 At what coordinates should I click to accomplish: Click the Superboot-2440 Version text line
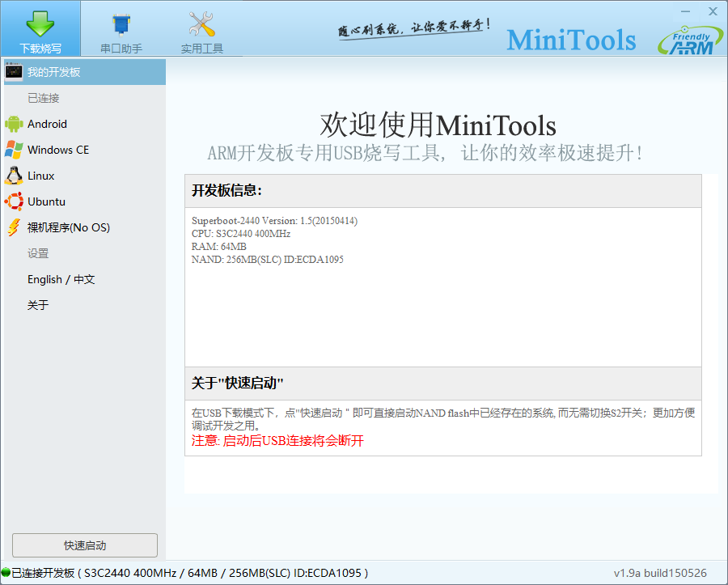(274, 221)
